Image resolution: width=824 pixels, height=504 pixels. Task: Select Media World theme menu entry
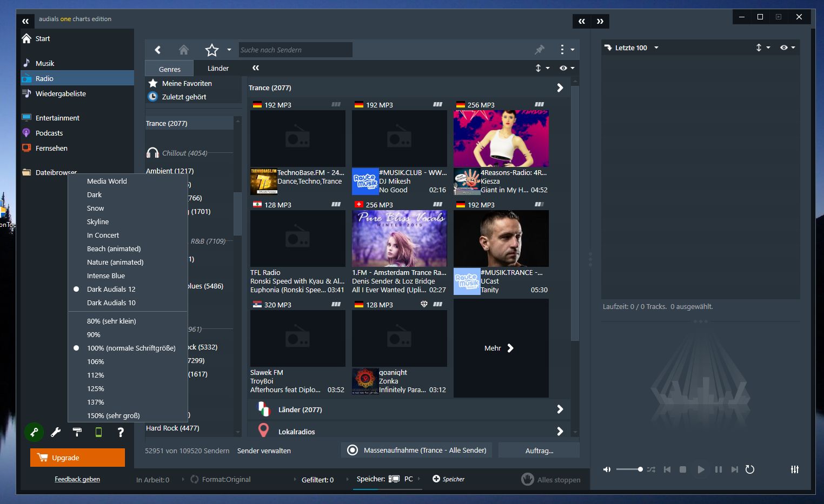[128, 181]
